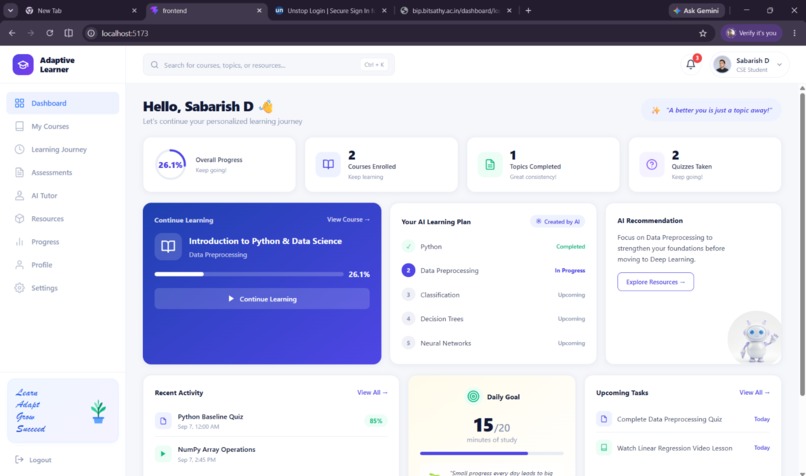Click the Courses Enrolled book icon

[x=328, y=164]
